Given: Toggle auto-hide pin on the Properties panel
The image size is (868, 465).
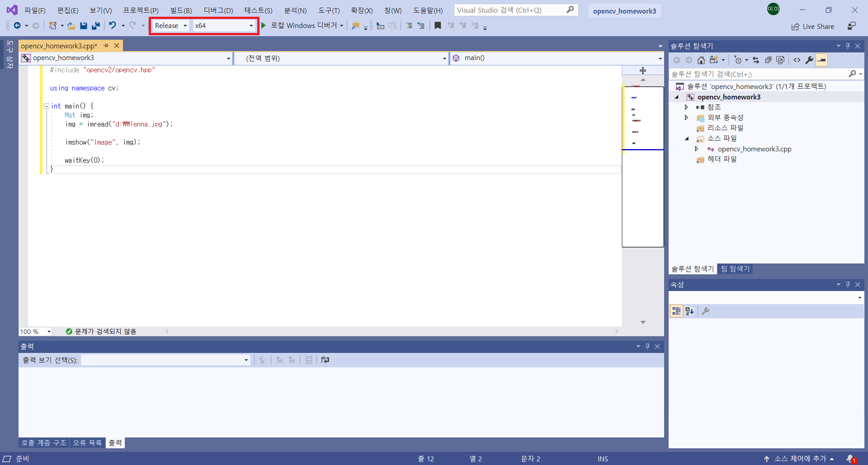Looking at the screenshot, I should coord(848,284).
